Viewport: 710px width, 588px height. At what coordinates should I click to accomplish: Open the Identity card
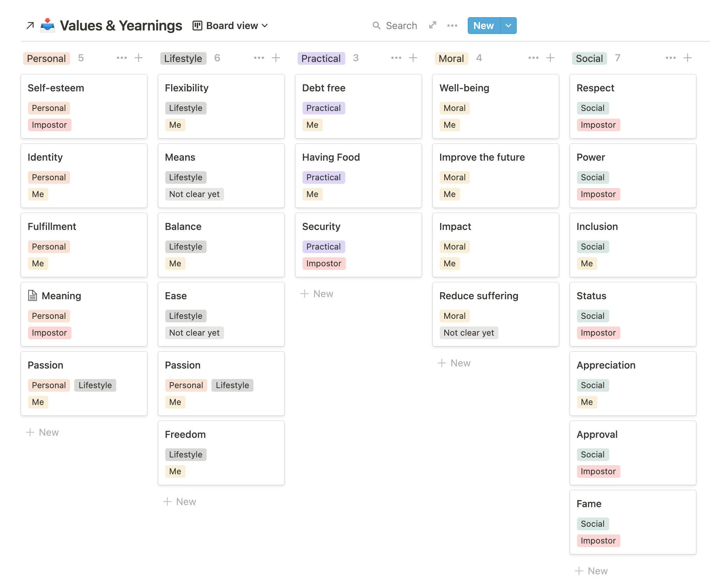coord(84,175)
